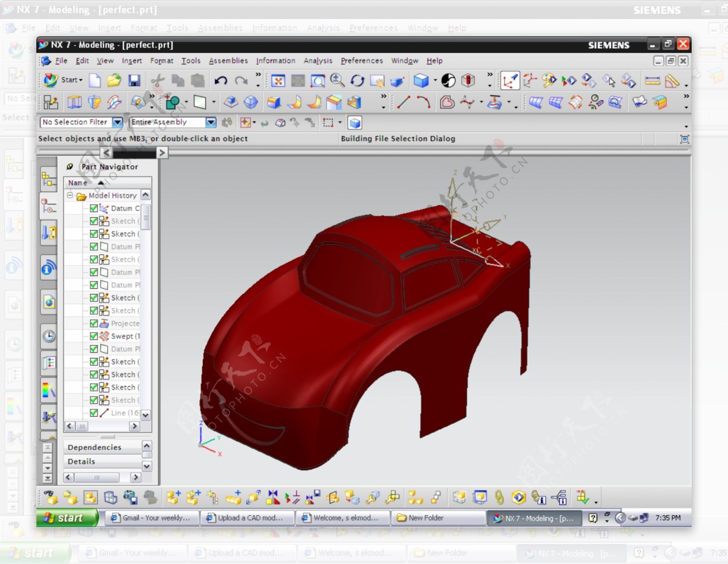Click the Full Screen icon at the cue line's right end
728x564 pixels.
pos(684,139)
